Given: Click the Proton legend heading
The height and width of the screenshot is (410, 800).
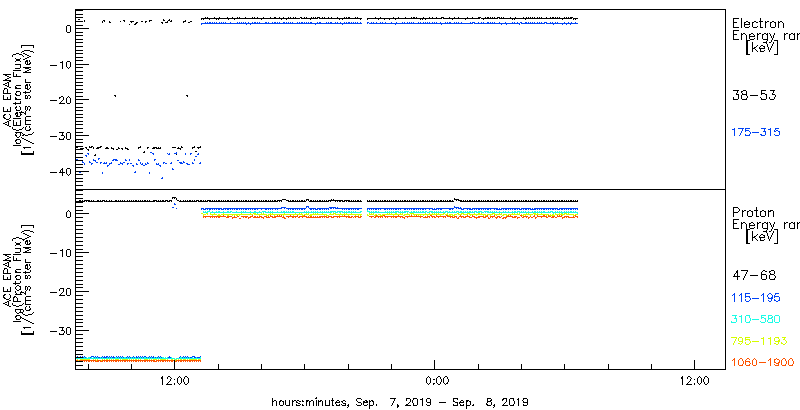Looking at the screenshot, I should coord(753,212).
